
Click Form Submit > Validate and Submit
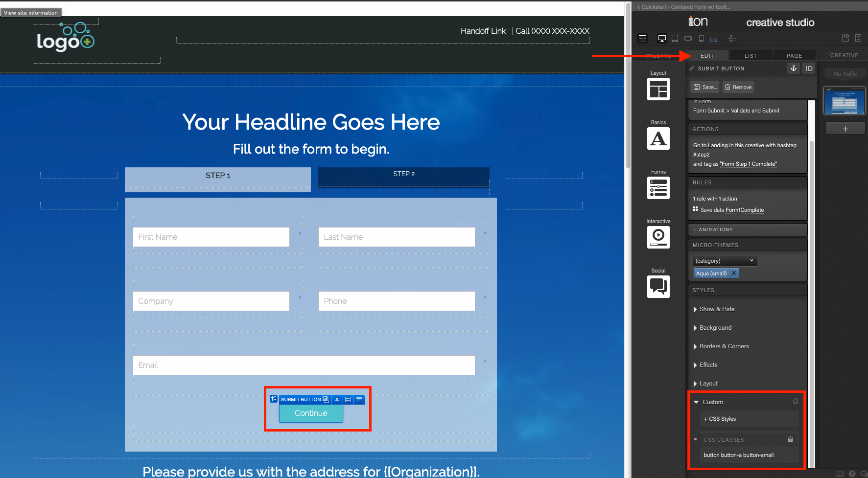[736, 111]
